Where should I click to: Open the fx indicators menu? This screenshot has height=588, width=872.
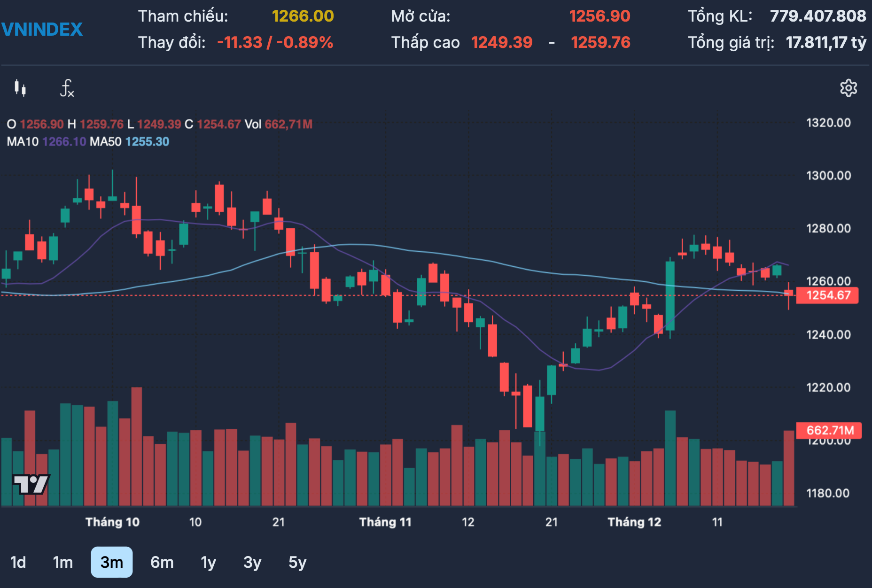[67, 88]
